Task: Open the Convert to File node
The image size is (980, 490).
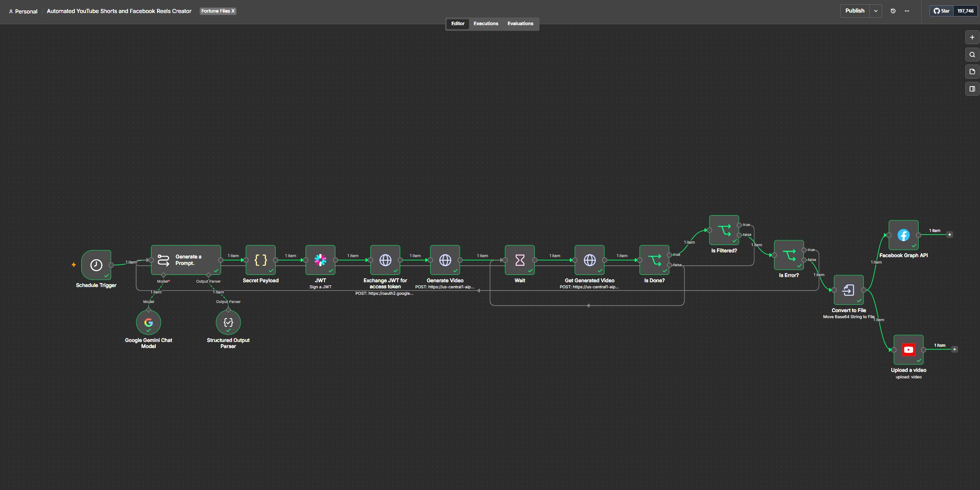Action: coord(848,290)
